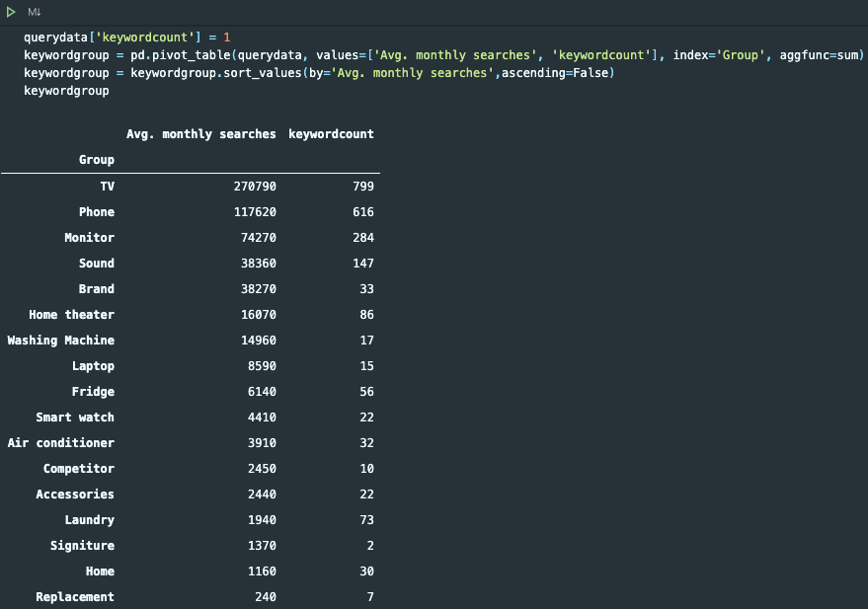Click the 'keywordcount' column header
This screenshot has height=609, width=868.
pyautogui.click(x=331, y=134)
